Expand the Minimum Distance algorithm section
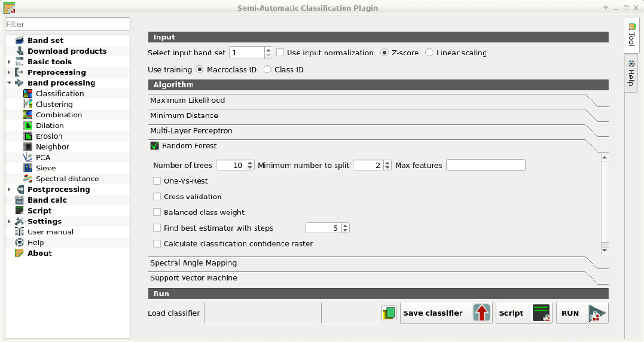 pyautogui.click(x=378, y=116)
